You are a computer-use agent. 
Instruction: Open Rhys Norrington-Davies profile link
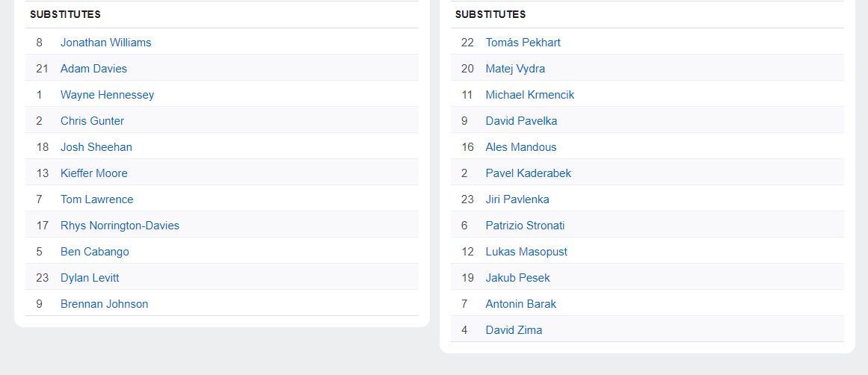coord(120,226)
